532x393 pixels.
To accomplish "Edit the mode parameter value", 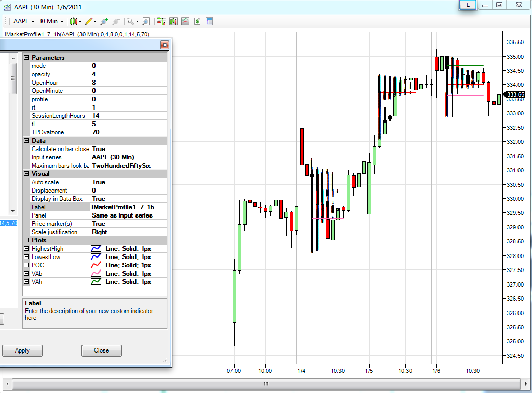I will pos(129,66).
